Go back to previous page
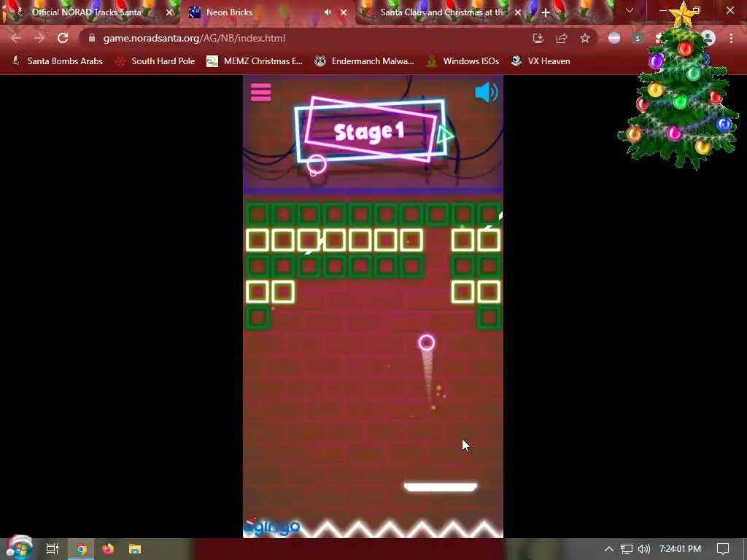This screenshot has width=747, height=560. pos(16,38)
